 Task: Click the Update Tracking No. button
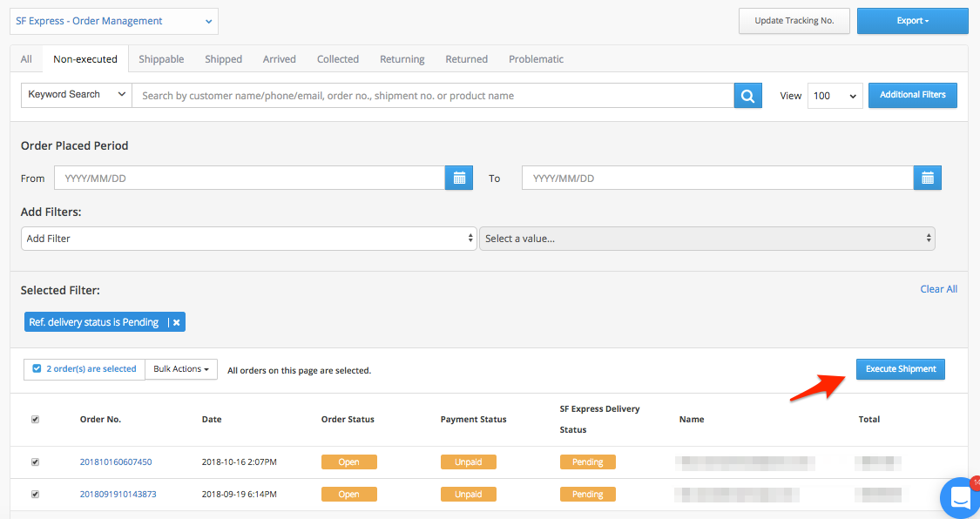pyautogui.click(x=794, y=21)
